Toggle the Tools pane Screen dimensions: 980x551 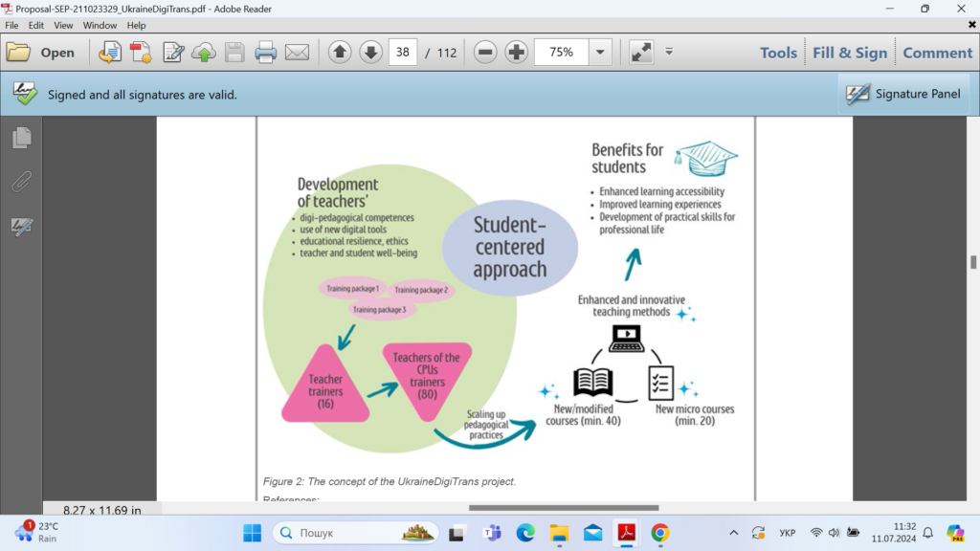tap(778, 53)
